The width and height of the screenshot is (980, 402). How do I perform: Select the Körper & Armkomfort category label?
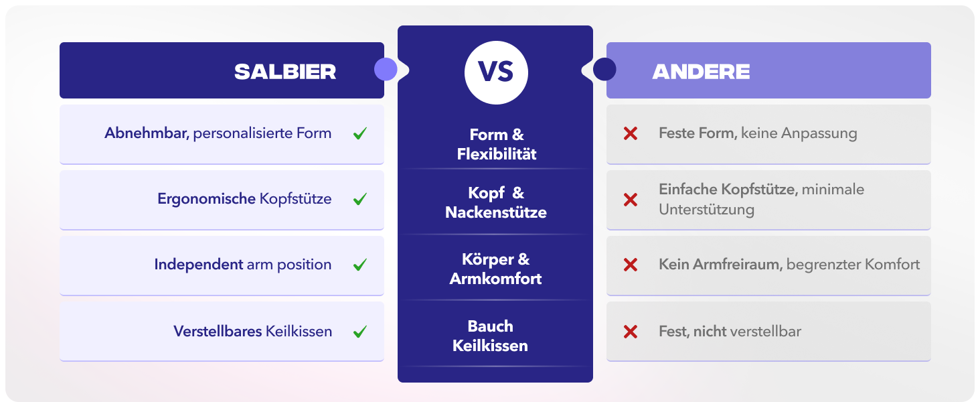point(496,269)
